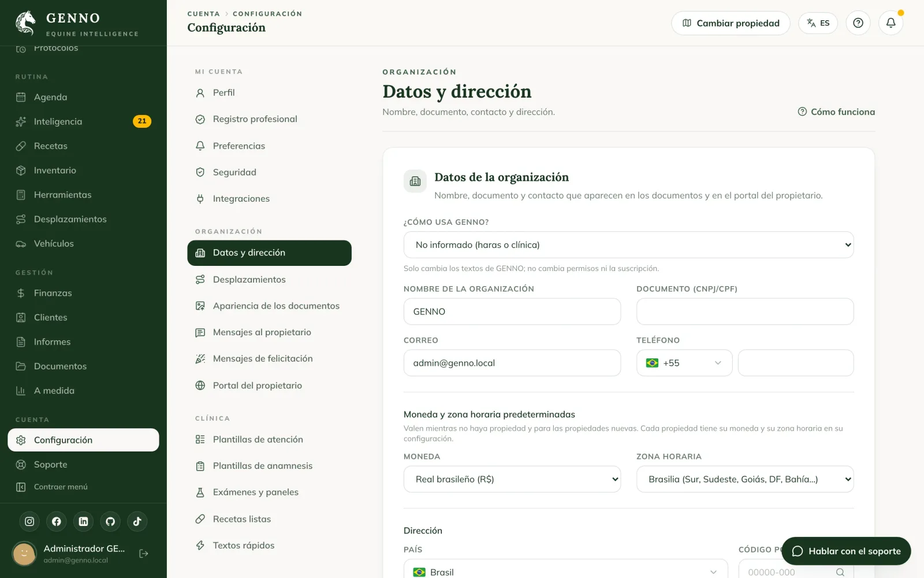Open Agenda in the sidebar
Viewport: 924px width, 578px height.
click(x=83, y=97)
